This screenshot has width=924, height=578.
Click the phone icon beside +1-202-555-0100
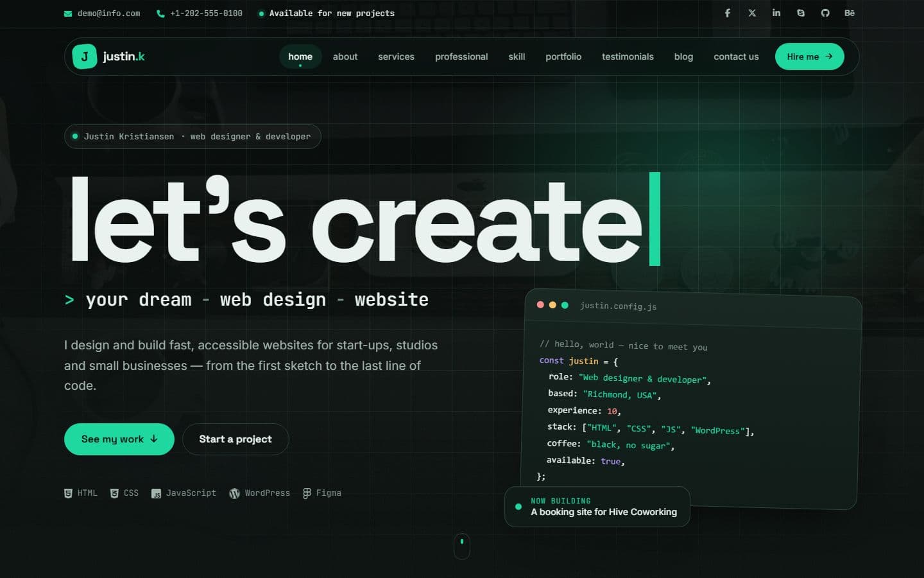click(160, 13)
